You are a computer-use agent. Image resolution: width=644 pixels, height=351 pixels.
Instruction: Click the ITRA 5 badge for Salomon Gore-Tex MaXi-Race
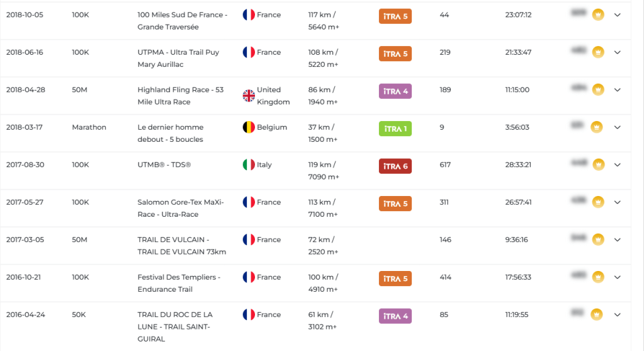click(395, 204)
